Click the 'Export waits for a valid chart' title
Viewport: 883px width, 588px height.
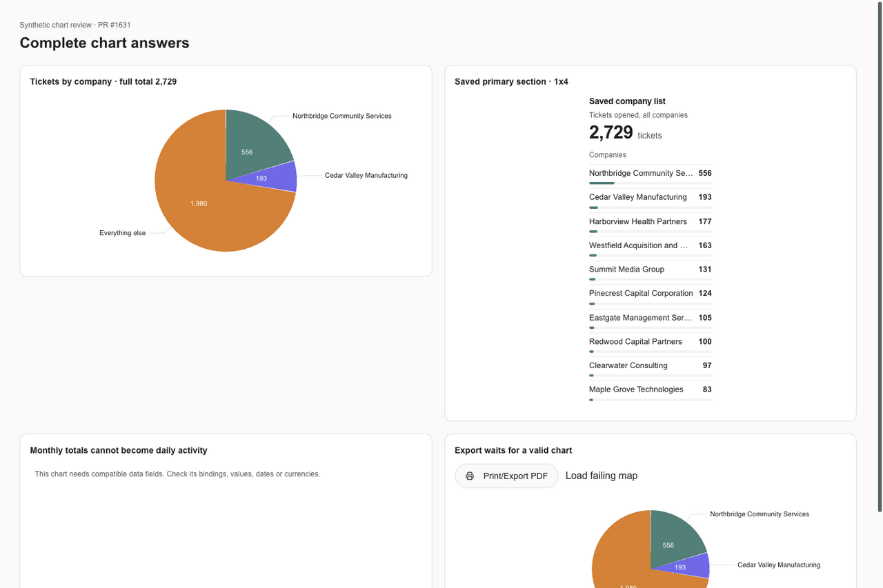[x=513, y=450]
